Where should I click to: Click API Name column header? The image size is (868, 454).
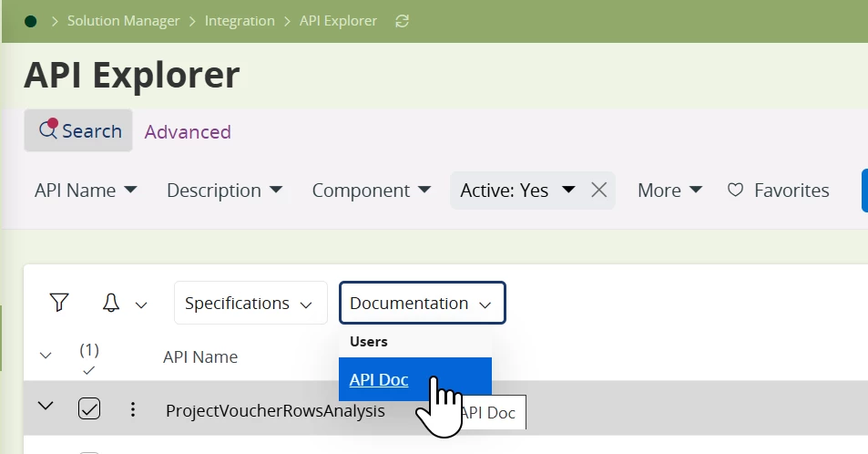[200, 356]
